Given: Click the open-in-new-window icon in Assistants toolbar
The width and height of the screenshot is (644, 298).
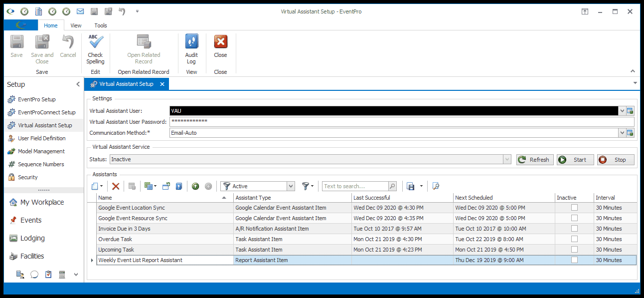Looking at the screenshot, I should point(166,186).
